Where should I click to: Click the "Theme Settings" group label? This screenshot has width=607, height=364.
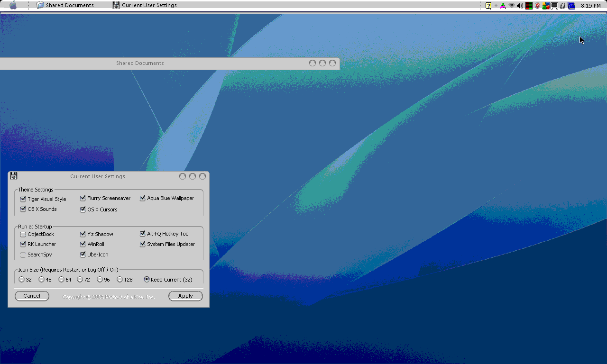36,190
